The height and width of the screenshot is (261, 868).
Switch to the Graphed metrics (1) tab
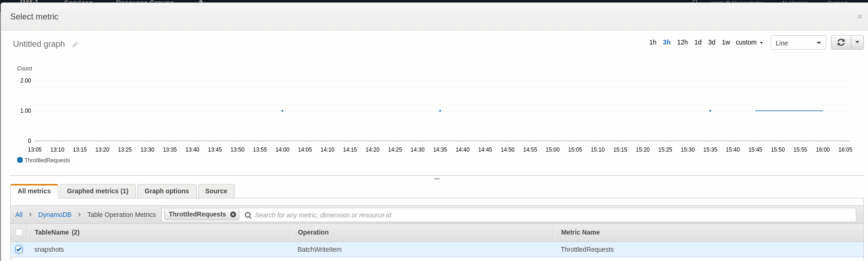(x=97, y=191)
